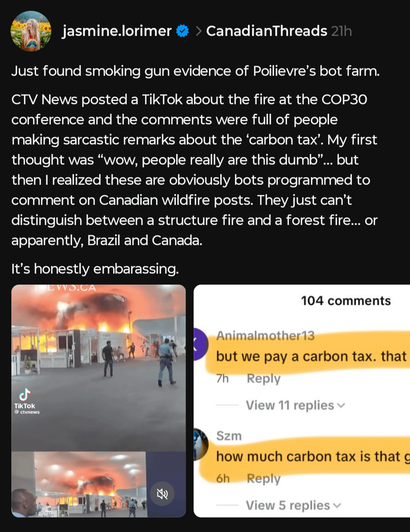This screenshot has height=532, width=410.
Task: Go to the CanadianThreads community
Action: tap(266, 31)
